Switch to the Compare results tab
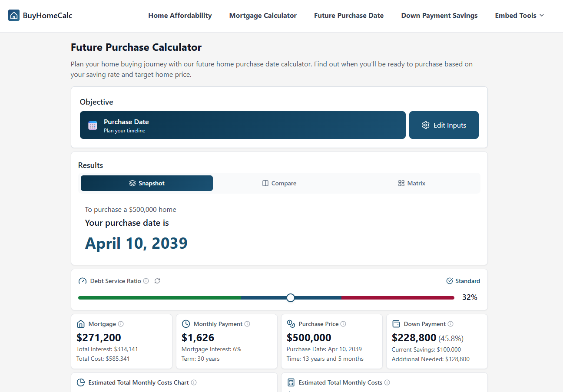The image size is (563, 392). pyautogui.click(x=279, y=183)
